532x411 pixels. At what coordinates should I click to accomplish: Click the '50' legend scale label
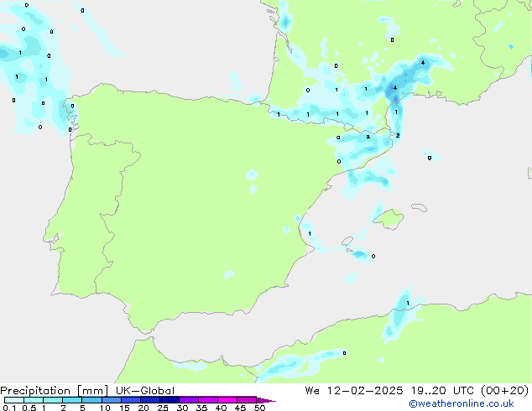(x=259, y=408)
